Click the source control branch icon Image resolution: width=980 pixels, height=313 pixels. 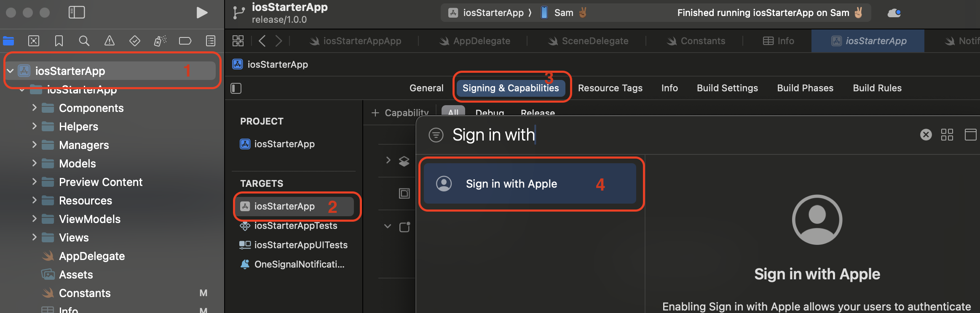click(x=238, y=13)
